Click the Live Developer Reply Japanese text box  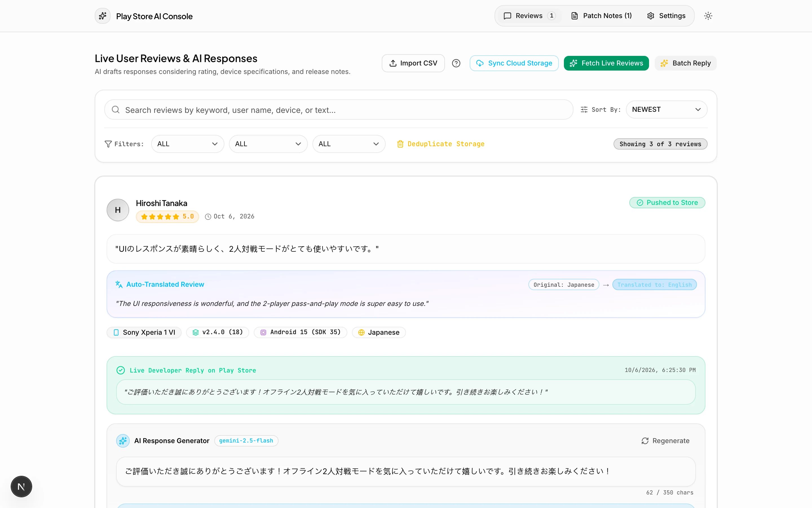(406, 392)
